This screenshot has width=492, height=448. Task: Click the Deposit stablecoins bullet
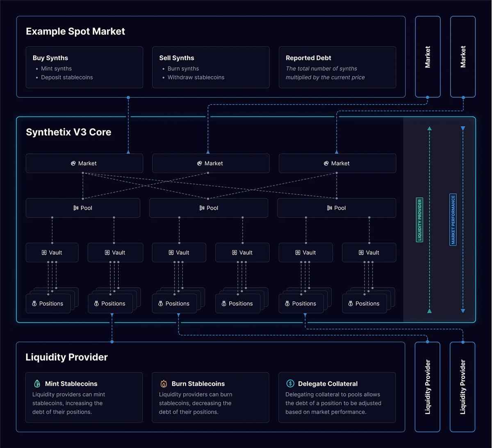67,77
